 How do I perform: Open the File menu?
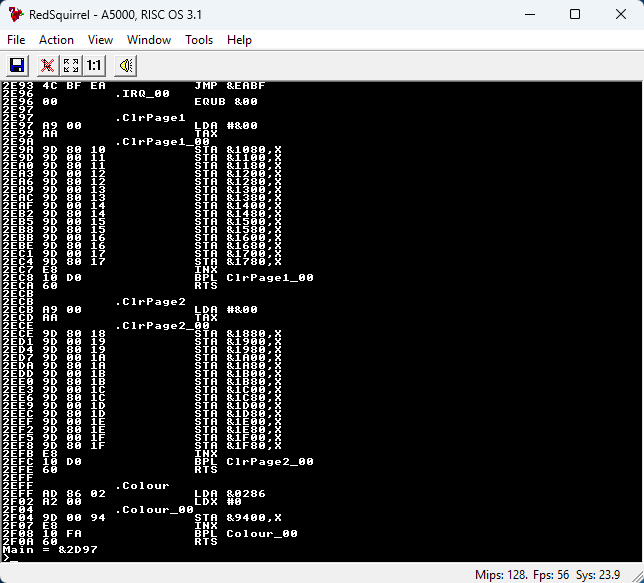click(16, 40)
